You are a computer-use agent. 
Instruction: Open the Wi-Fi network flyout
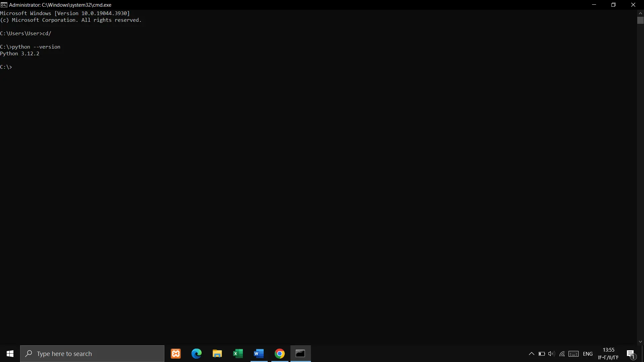[562, 354]
